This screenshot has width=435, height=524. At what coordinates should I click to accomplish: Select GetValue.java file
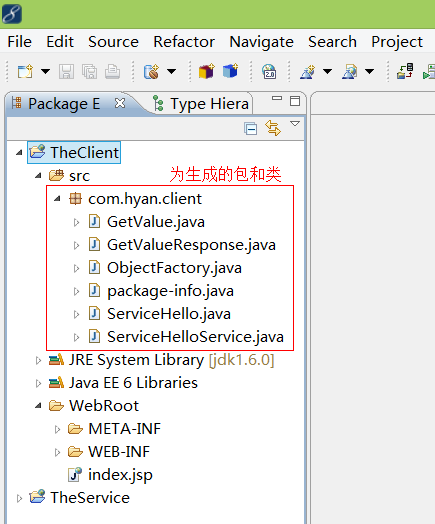(147, 222)
